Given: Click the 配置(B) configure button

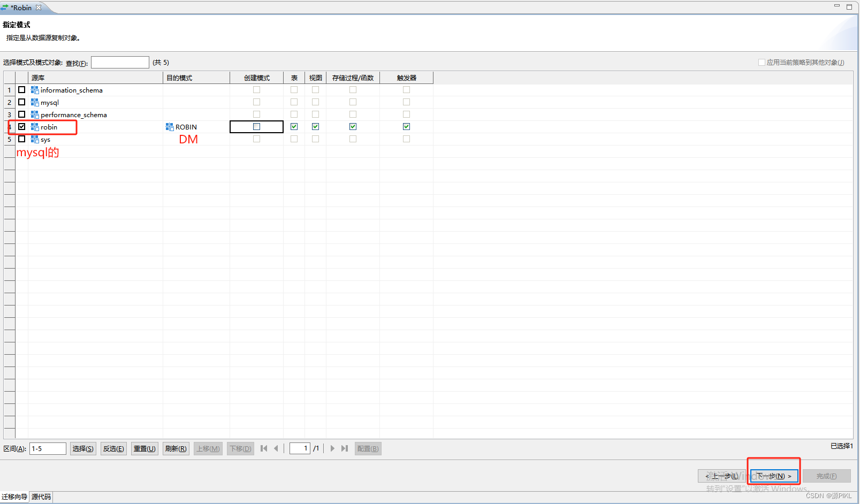Looking at the screenshot, I should (x=368, y=449).
